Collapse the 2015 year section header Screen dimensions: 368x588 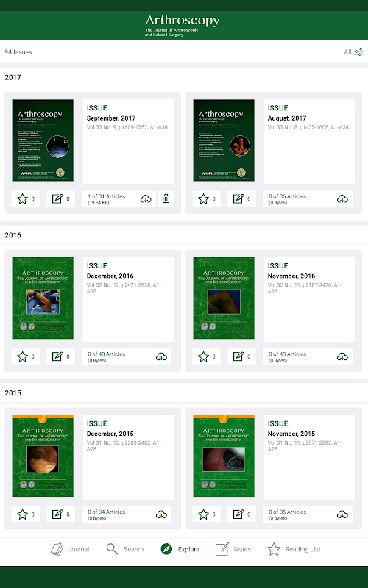(x=184, y=393)
